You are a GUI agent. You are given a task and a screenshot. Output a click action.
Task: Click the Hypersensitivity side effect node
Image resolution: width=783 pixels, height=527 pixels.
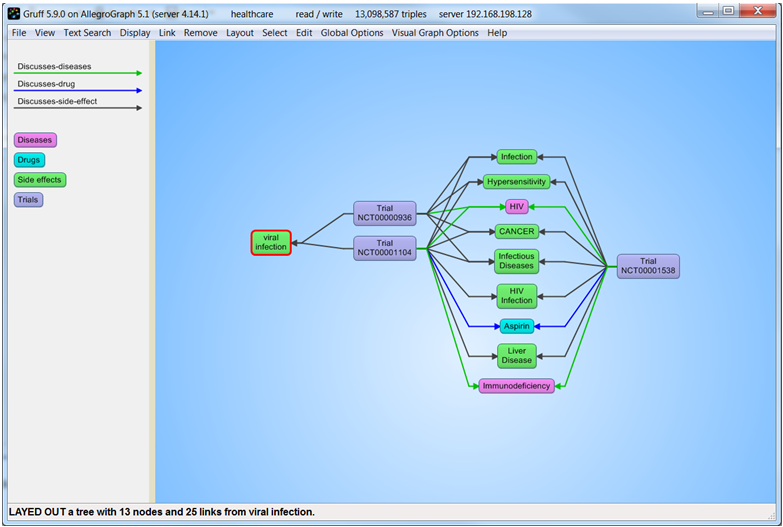[x=516, y=182]
